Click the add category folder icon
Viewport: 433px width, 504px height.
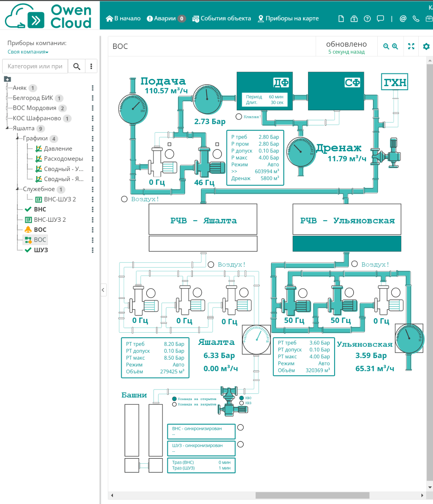[x=7, y=79]
